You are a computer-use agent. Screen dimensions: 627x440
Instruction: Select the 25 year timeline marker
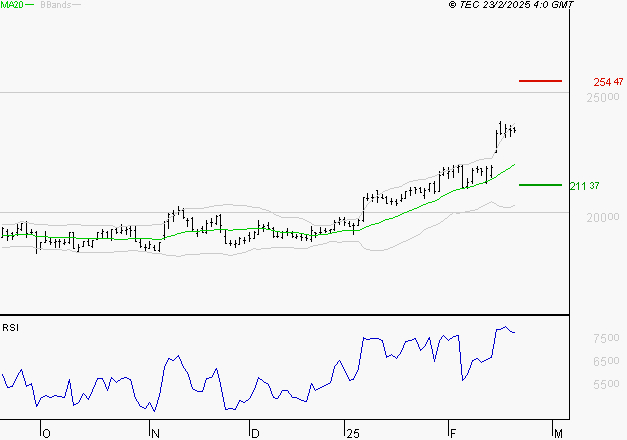[x=353, y=434]
